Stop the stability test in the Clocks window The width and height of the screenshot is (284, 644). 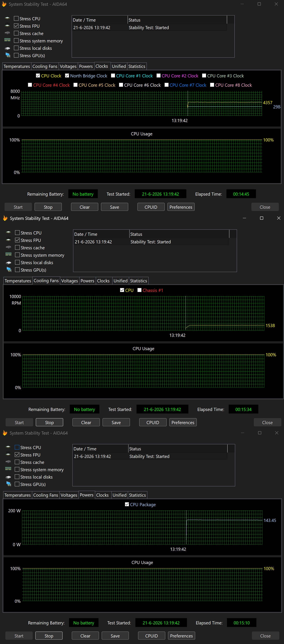tap(48, 207)
